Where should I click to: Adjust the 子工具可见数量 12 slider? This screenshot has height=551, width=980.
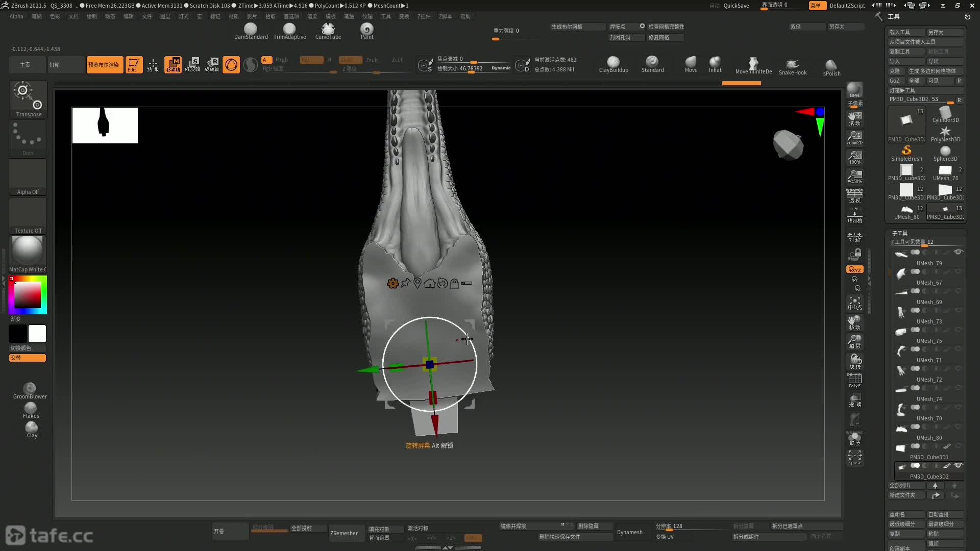coord(926,242)
